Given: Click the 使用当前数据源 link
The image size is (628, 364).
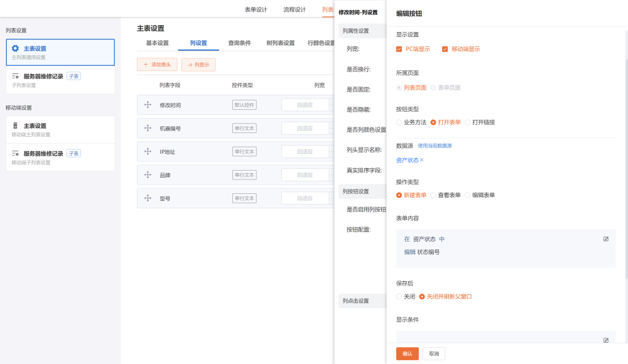Looking at the screenshot, I should [435, 146].
